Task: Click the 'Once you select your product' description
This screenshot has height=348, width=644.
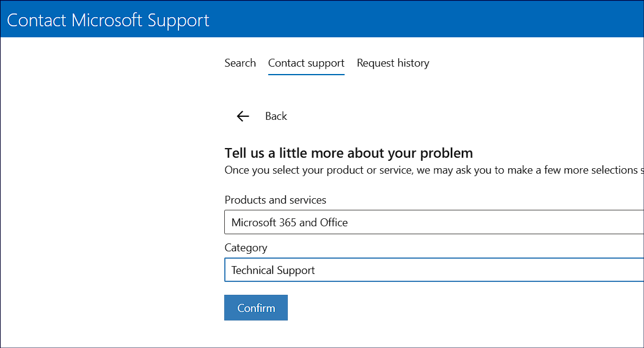Action: coord(434,170)
